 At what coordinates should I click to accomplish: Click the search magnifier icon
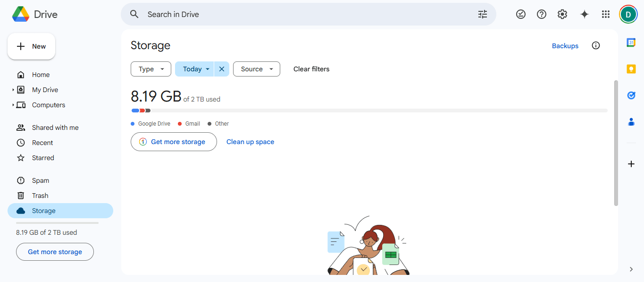tap(134, 14)
